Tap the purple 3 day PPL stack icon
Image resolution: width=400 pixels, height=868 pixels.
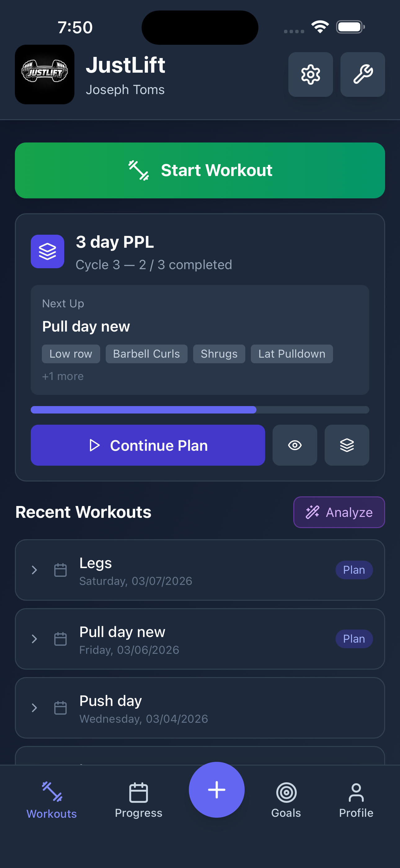pos(47,251)
